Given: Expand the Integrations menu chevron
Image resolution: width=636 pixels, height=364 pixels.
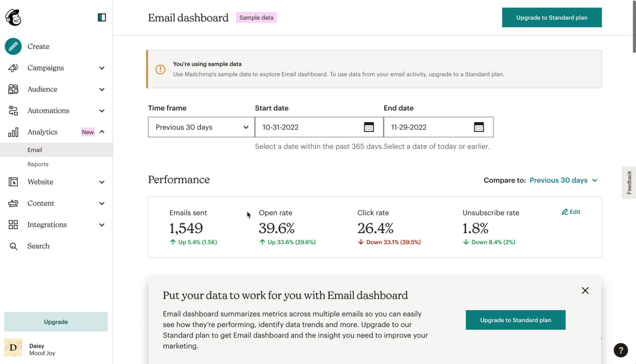Looking at the screenshot, I should [102, 225].
